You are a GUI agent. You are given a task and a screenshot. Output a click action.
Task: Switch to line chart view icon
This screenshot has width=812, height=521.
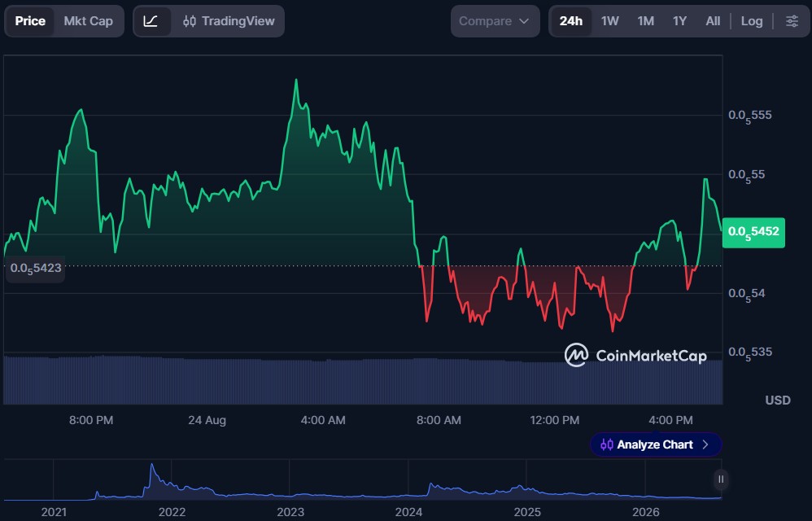[x=151, y=21]
